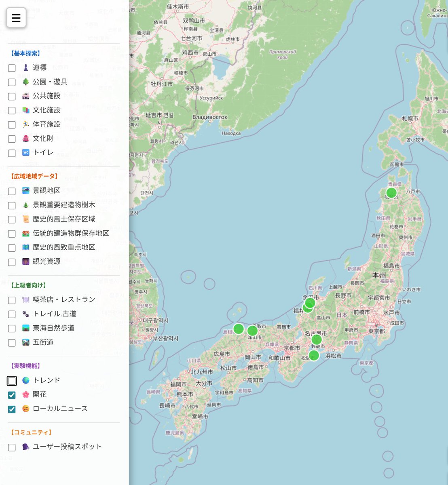
Task: Uncheck the ローカルニュース checkbox
Action: (x=12, y=409)
